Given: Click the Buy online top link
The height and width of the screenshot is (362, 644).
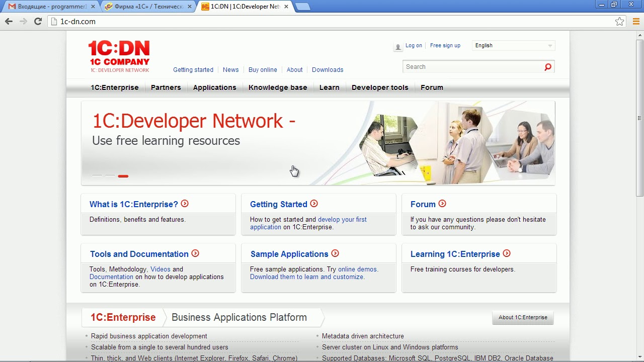Looking at the screenshot, I should 263,70.
